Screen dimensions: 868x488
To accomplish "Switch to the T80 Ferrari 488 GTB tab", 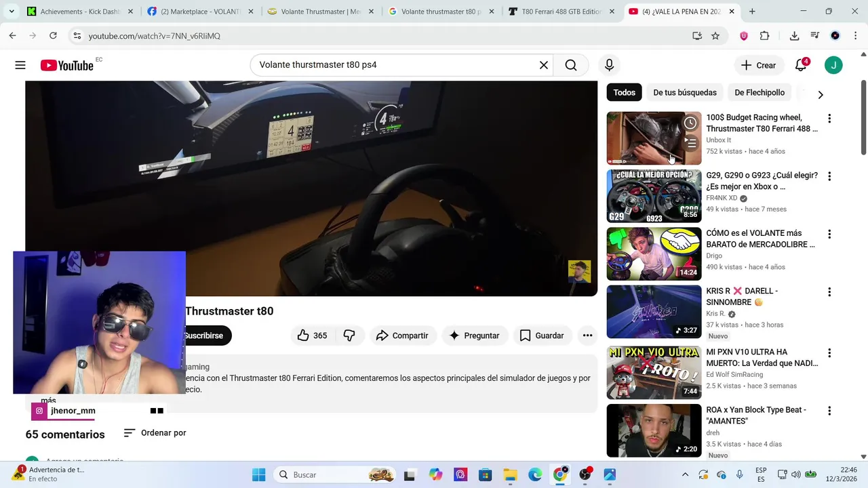I will [x=562, y=12].
